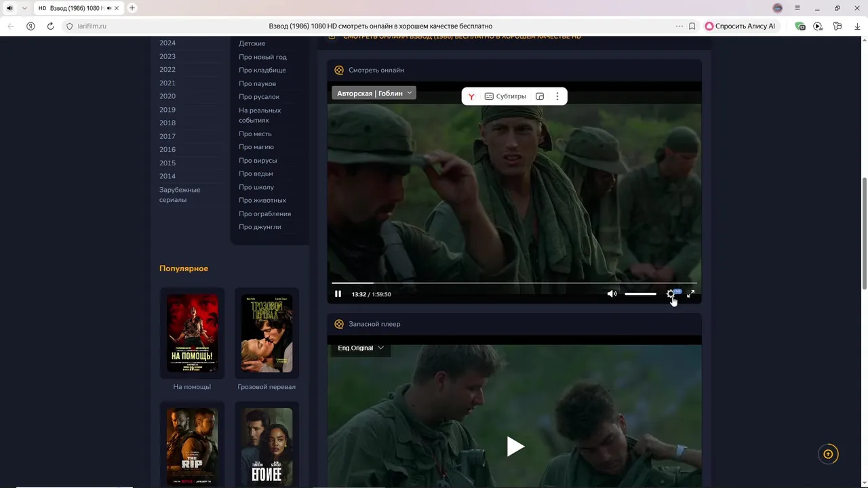Open the Авторская | Гоблин voice-over dropdown
868x488 pixels.
[x=374, y=94]
